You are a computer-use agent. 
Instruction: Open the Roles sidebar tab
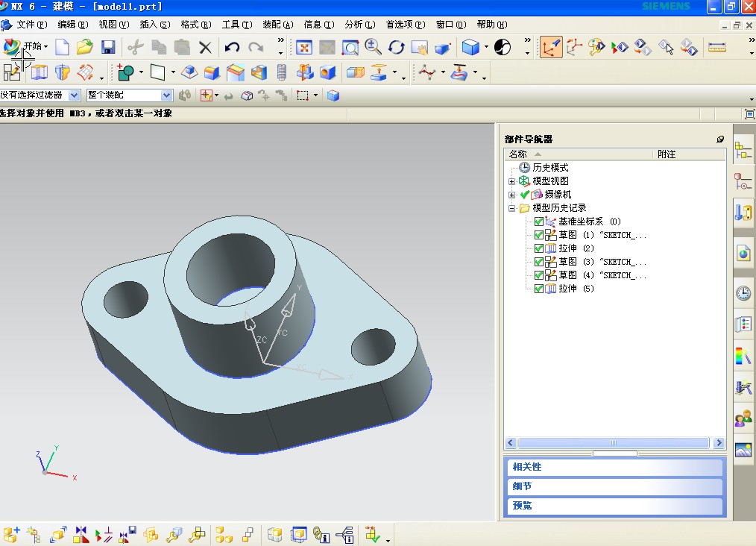(x=743, y=418)
